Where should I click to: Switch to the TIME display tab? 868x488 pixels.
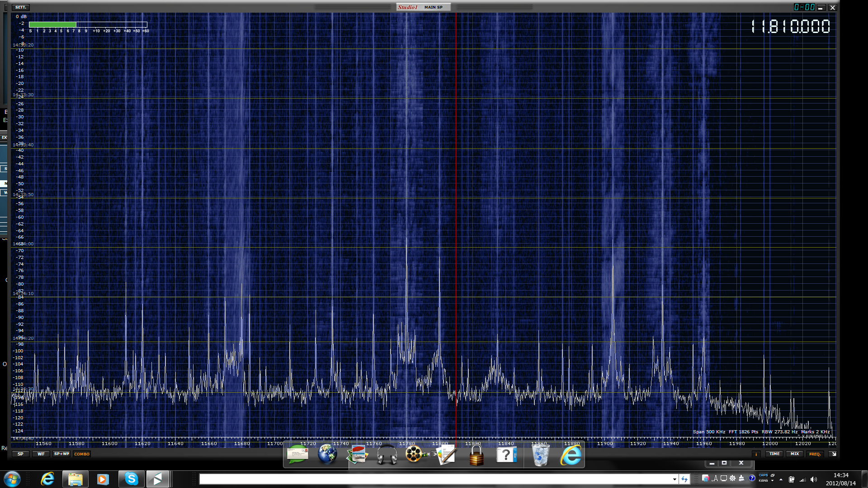click(x=774, y=454)
